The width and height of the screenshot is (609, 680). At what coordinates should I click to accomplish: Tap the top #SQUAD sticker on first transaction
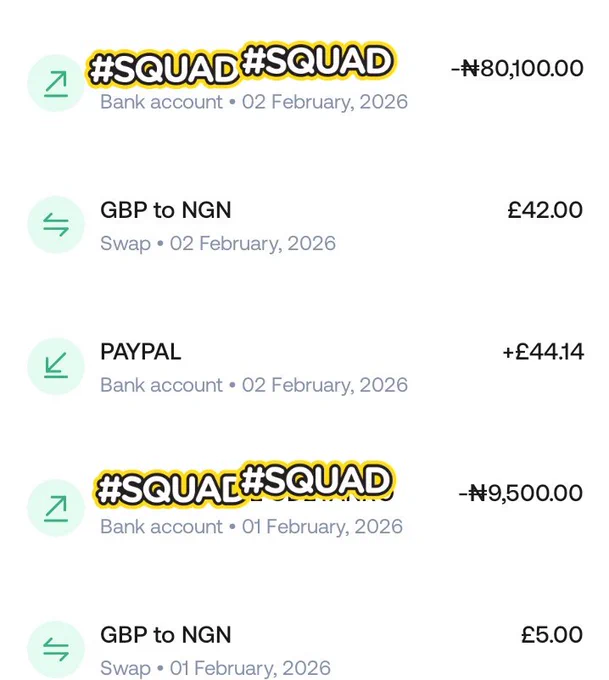pos(317,61)
